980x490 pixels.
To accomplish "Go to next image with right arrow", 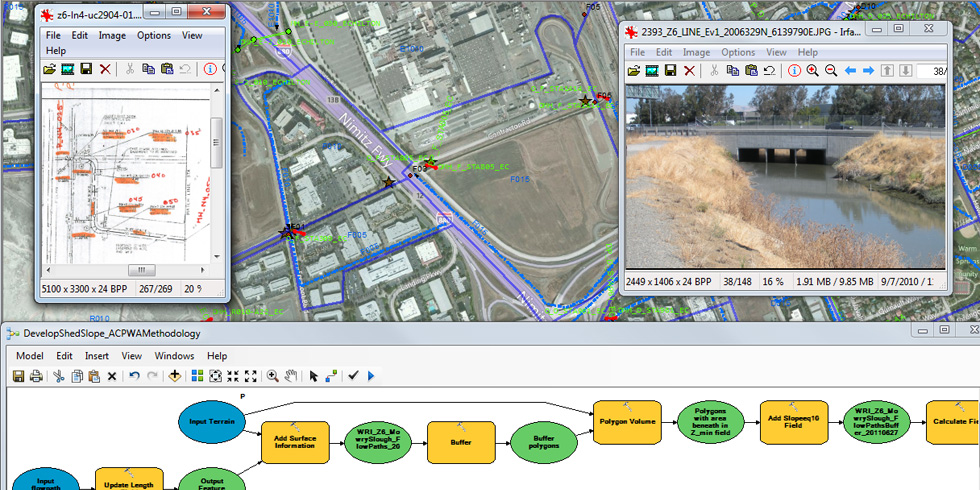I will [x=869, y=71].
